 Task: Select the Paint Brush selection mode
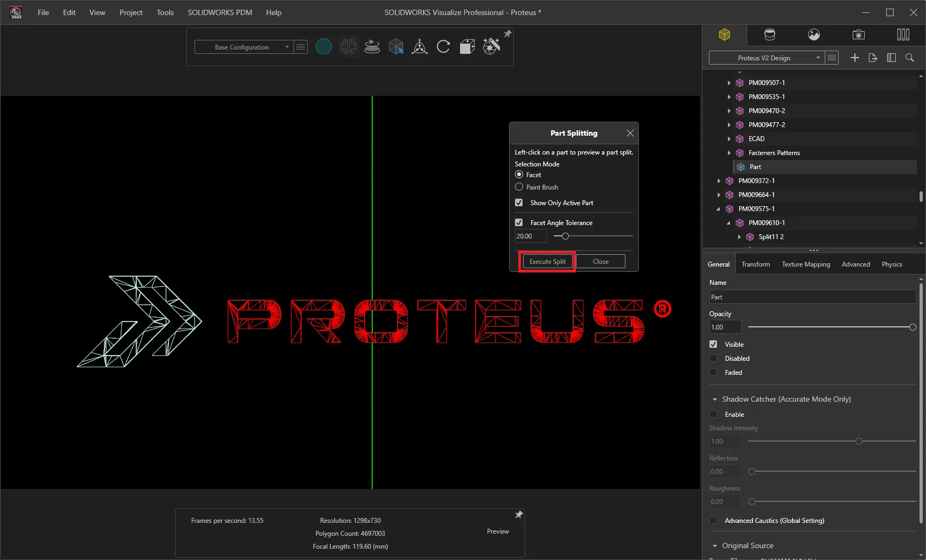pyautogui.click(x=519, y=187)
